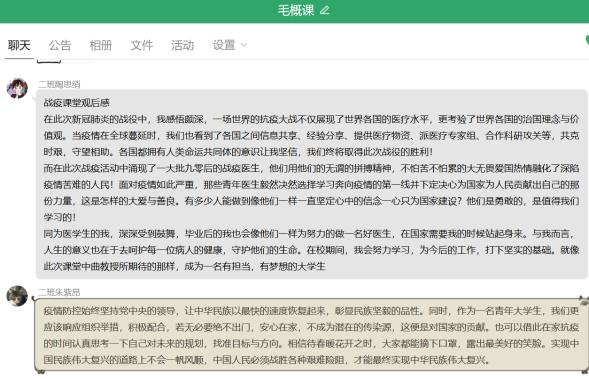Screen dimensions: 589x379
Task: Click the anime avatar of 二班陶思绡
Action: pyautogui.click(x=17, y=88)
